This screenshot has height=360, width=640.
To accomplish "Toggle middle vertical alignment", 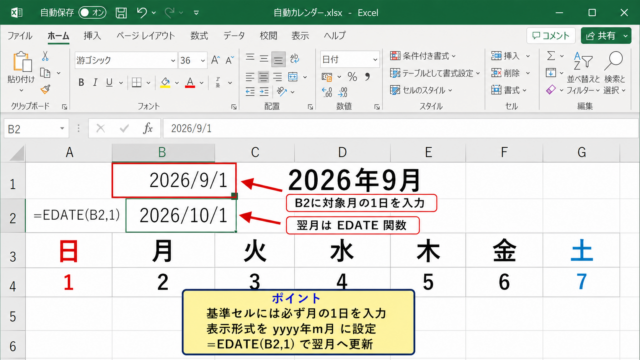I will tap(264, 58).
